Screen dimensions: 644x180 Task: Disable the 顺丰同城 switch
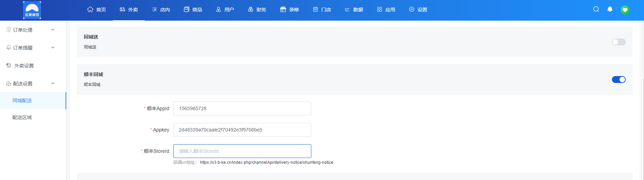[619, 80]
